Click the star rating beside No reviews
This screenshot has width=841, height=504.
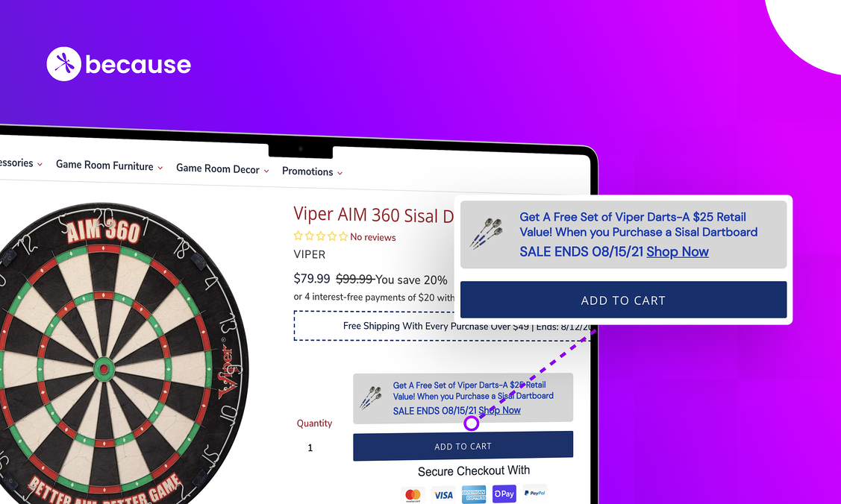(x=320, y=236)
